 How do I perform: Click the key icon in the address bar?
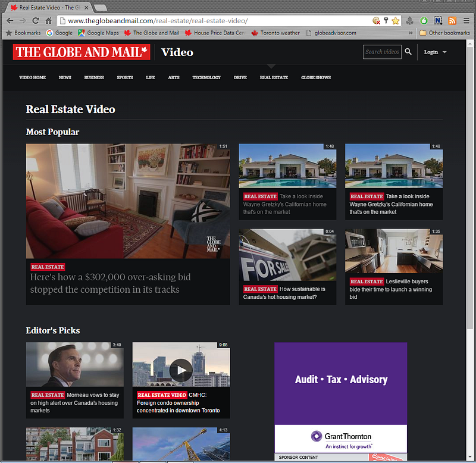386,21
